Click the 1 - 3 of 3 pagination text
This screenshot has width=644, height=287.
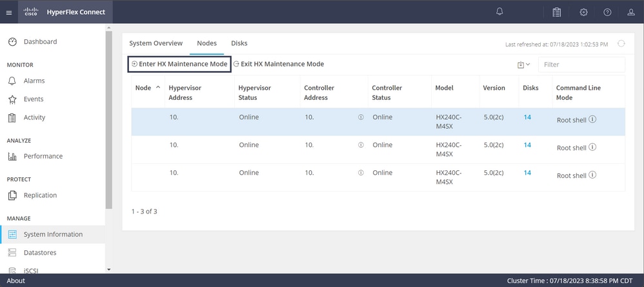[144, 212]
